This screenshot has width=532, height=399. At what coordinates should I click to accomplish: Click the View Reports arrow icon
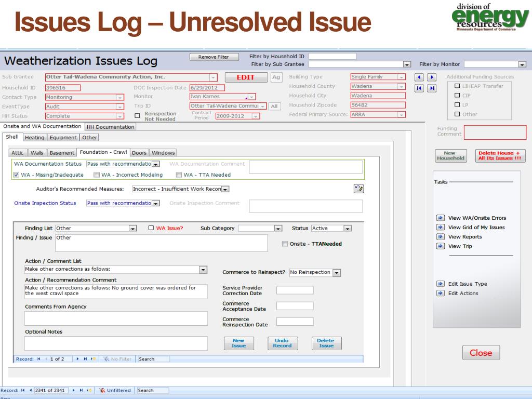(440, 237)
